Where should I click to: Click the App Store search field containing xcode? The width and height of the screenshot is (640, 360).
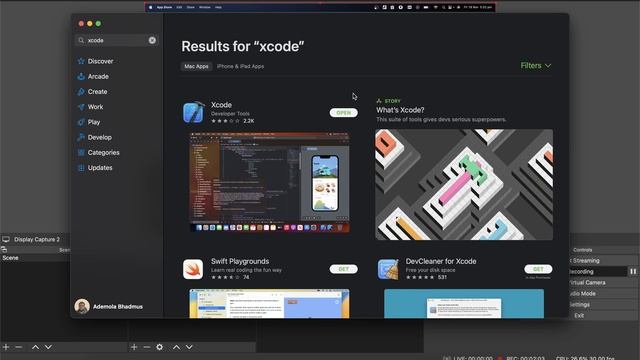pos(117,40)
